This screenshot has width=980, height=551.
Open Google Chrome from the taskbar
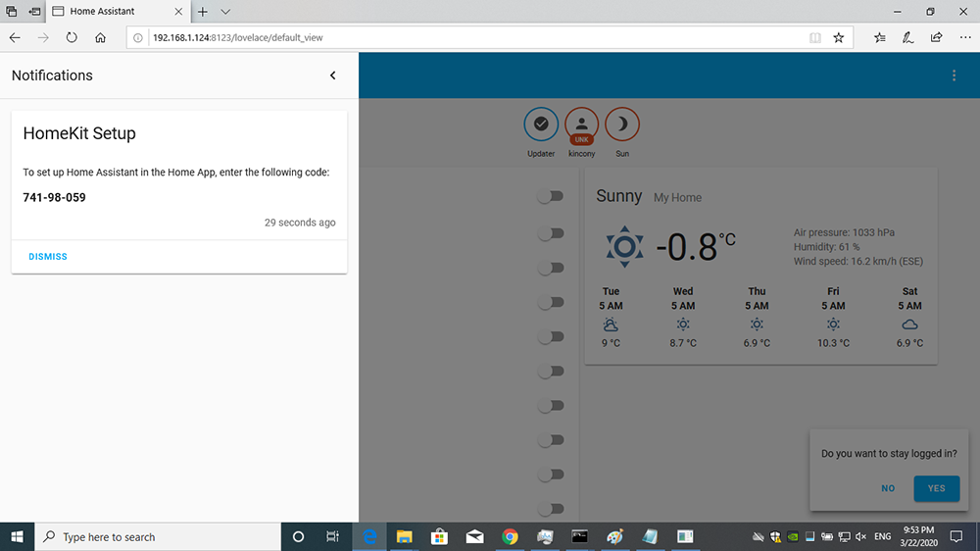point(510,536)
